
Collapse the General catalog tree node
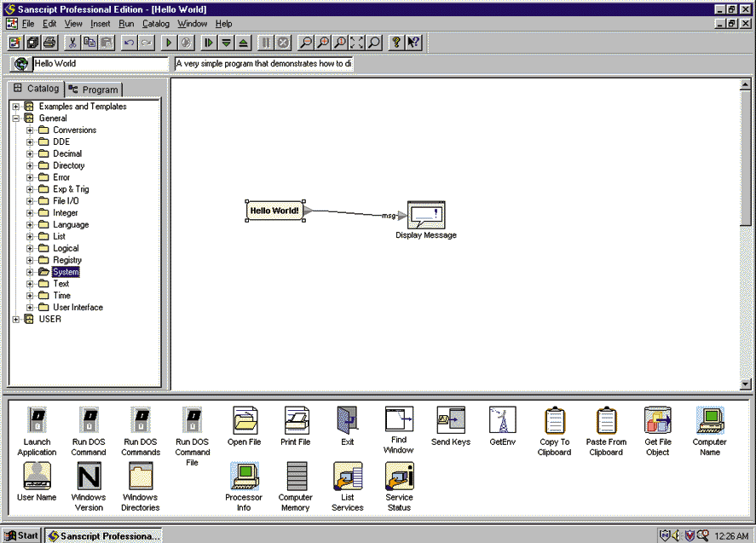tap(16, 118)
